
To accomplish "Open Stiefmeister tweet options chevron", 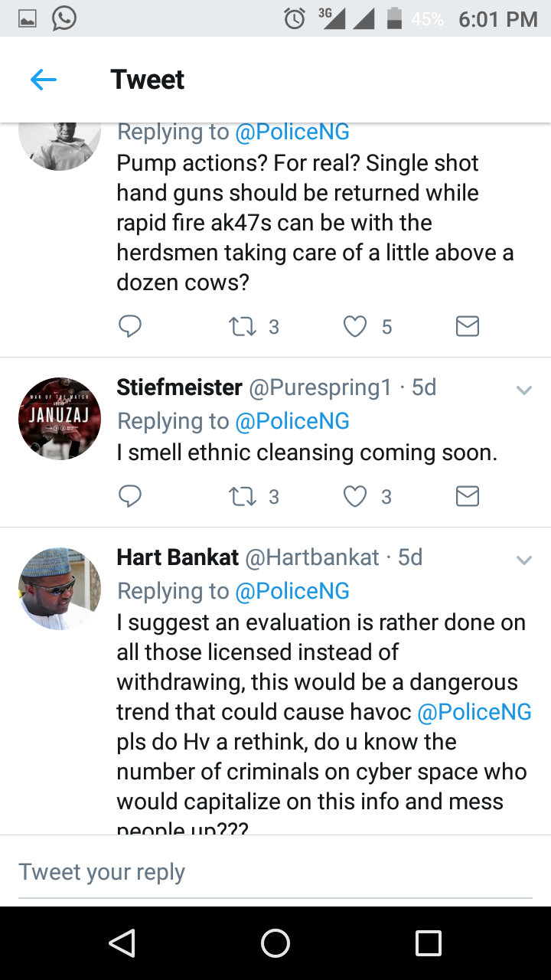I will [524, 390].
